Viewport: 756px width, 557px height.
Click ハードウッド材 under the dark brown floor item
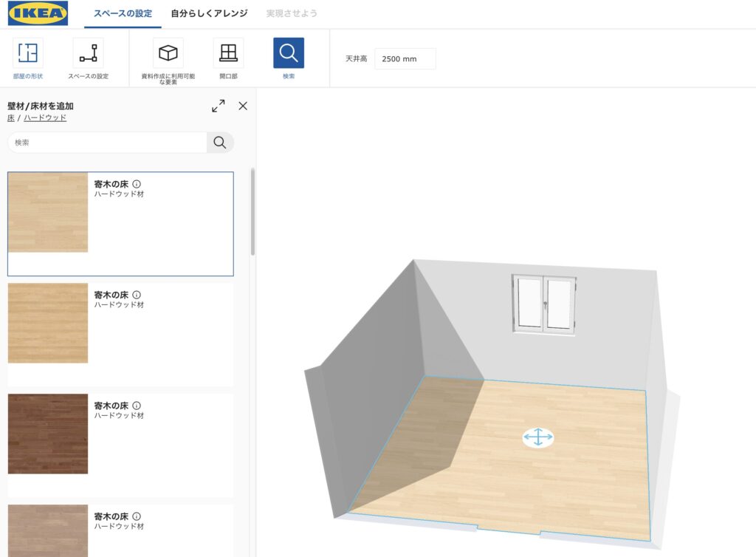click(119, 416)
